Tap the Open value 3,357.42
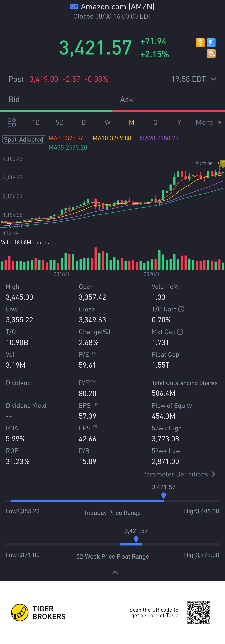 (92, 297)
